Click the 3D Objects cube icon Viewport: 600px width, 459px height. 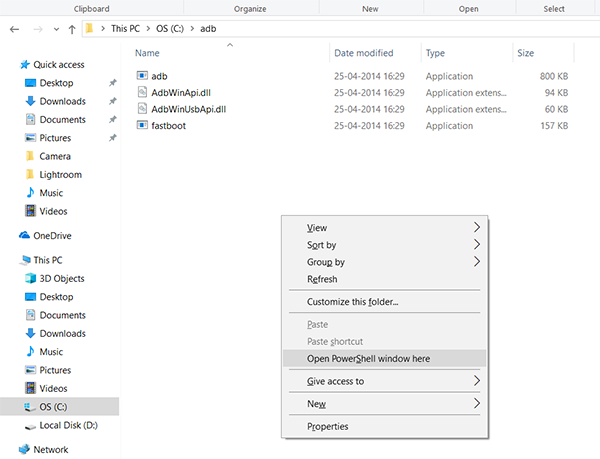[30, 278]
